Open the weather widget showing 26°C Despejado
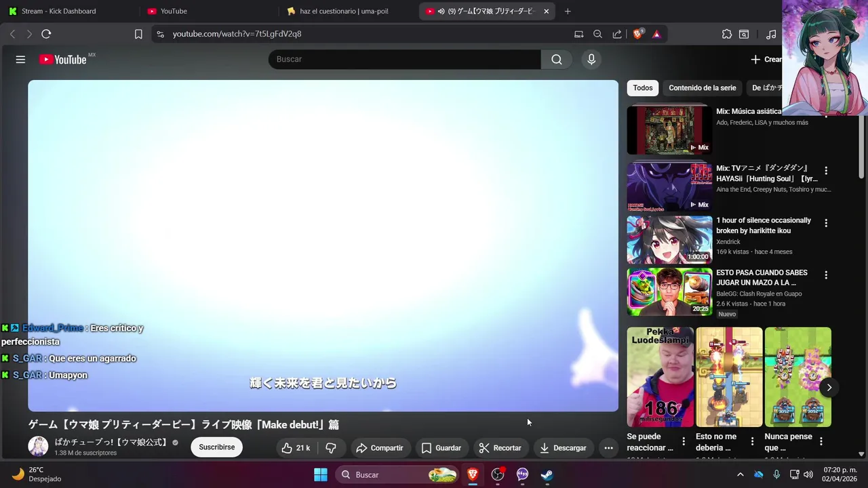 (37, 474)
